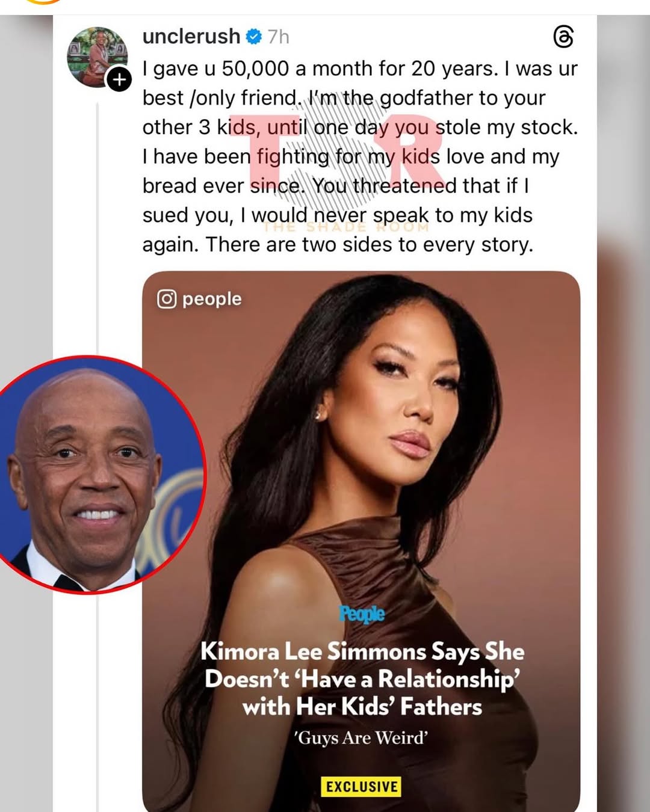The width and height of the screenshot is (650, 812).
Task: Click the blue verified checkmark badge
Action: point(254,37)
